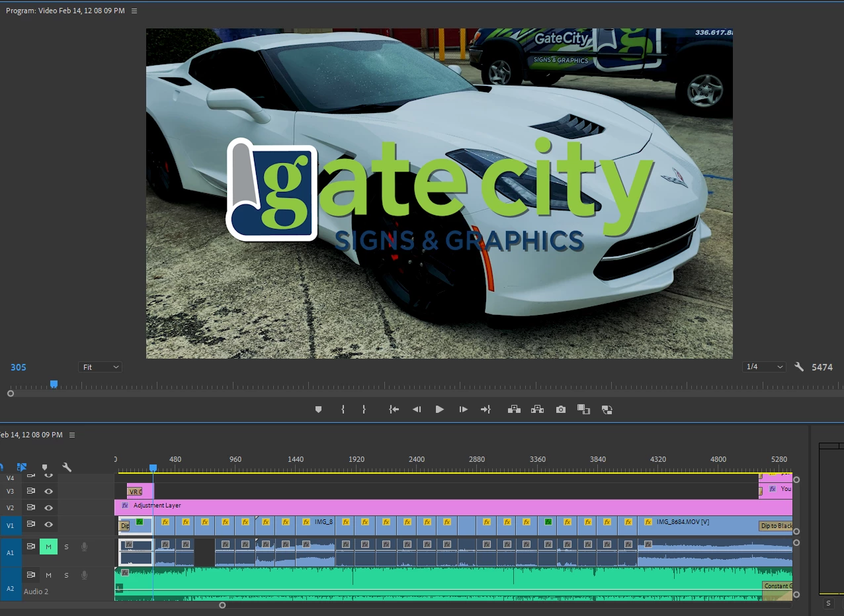
Task: Enable voice-over record on track A2
Action: (x=84, y=575)
